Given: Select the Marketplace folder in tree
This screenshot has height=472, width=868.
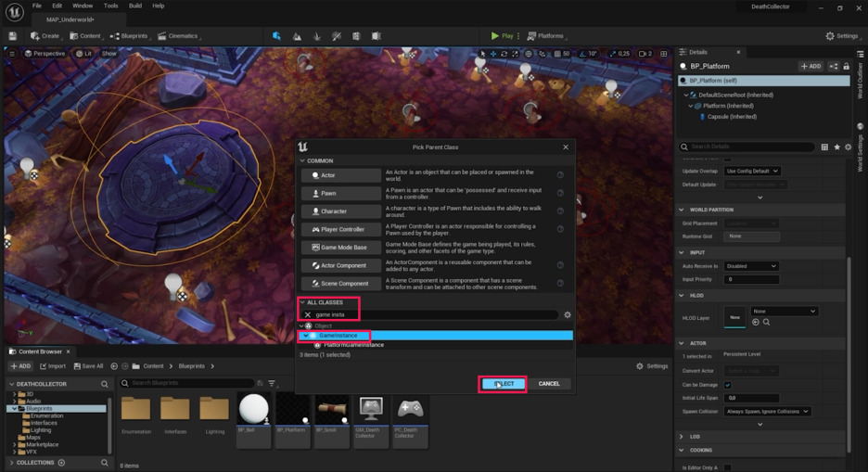Looking at the screenshot, I should tap(42, 444).
